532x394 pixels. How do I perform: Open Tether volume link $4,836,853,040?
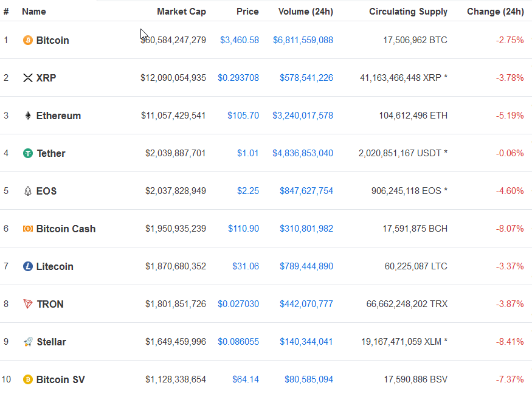(303, 153)
